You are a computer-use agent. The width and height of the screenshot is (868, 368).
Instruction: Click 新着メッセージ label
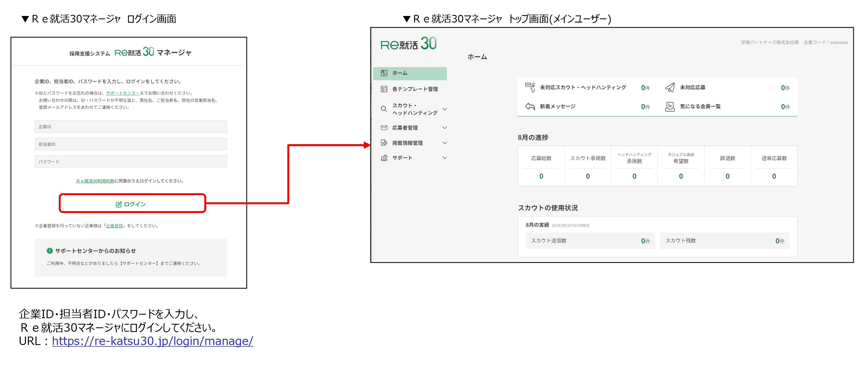(x=558, y=106)
